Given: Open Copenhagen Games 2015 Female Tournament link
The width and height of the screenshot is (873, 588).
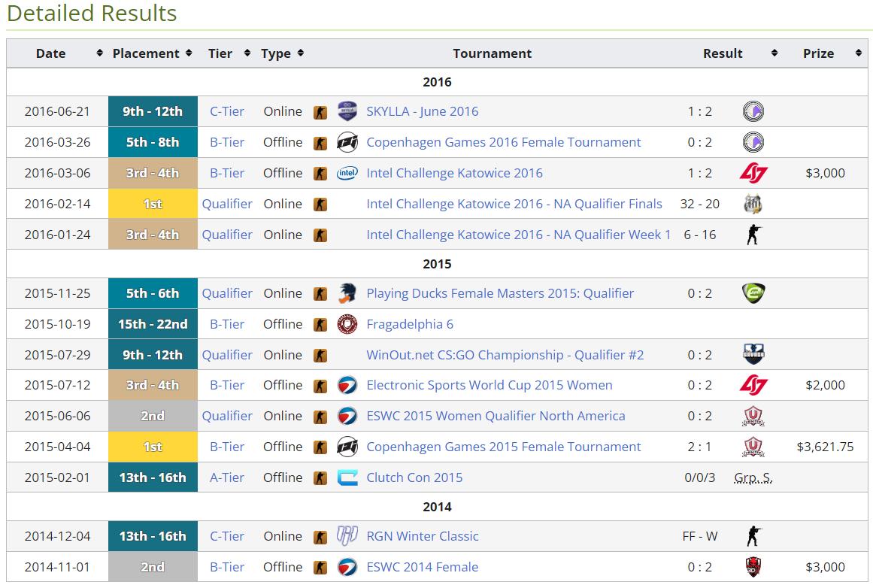Looking at the screenshot, I should point(503,447).
